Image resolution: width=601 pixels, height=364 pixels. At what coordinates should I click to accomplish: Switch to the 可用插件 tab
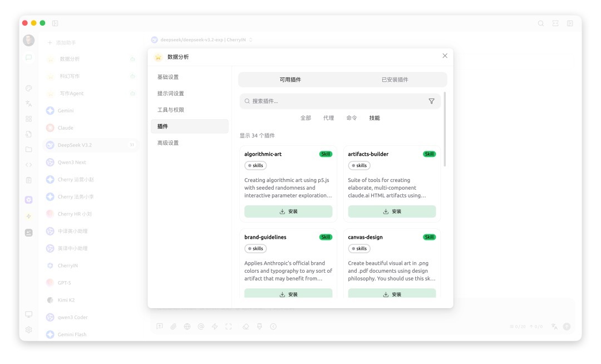pos(290,80)
